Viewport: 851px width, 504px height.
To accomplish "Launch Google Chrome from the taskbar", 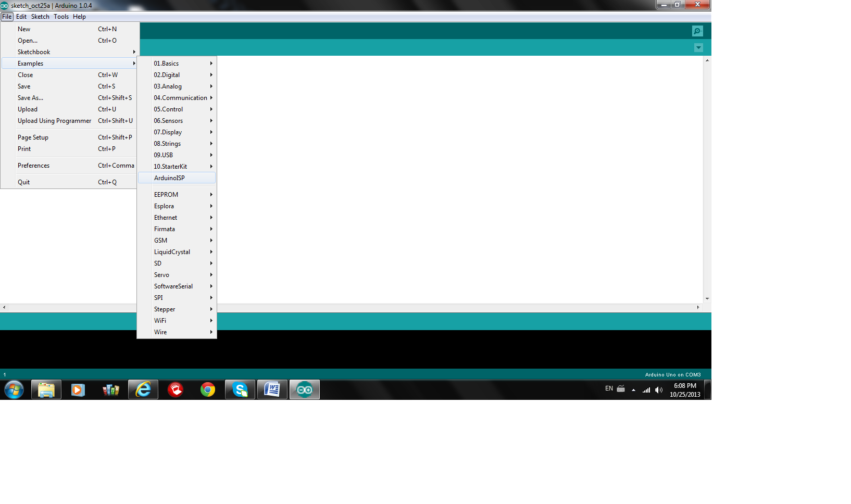I will [207, 389].
